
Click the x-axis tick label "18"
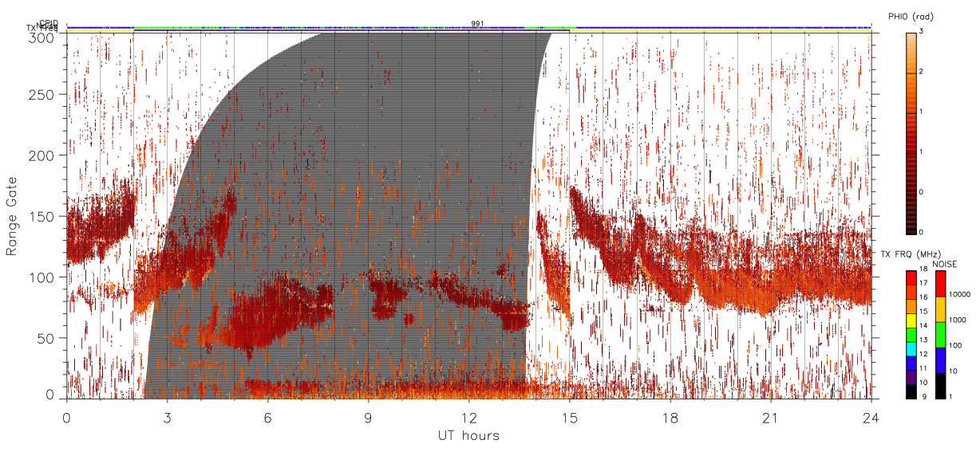point(670,418)
